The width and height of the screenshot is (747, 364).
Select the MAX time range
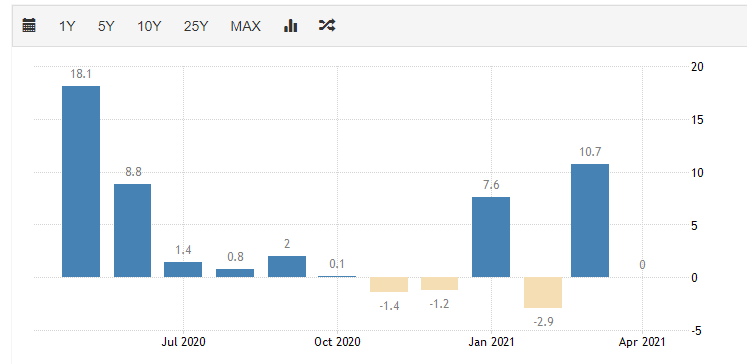[x=246, y=26]
